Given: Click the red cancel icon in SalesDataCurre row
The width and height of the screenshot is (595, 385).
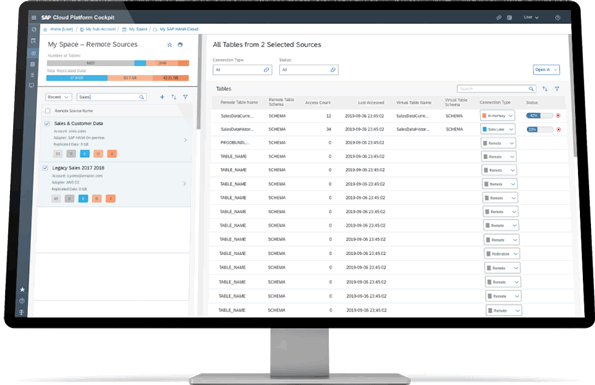Looking at the screenshot, I should pos(558,116).
